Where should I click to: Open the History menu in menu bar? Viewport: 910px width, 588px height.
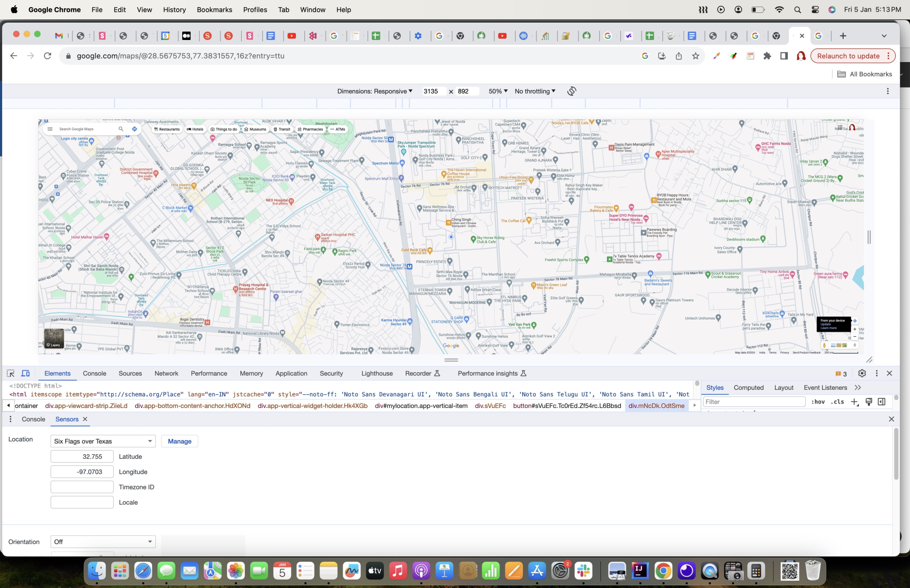point(174,9)
